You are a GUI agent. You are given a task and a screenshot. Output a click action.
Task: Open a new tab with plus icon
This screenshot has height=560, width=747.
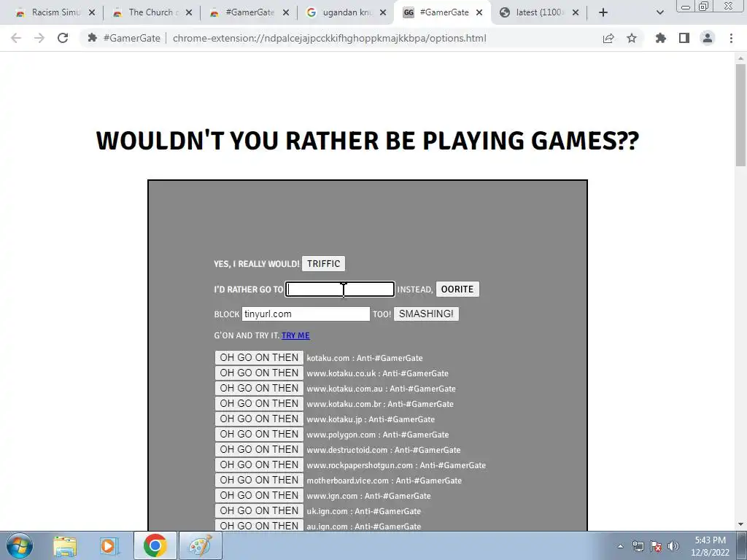[603, 12]
